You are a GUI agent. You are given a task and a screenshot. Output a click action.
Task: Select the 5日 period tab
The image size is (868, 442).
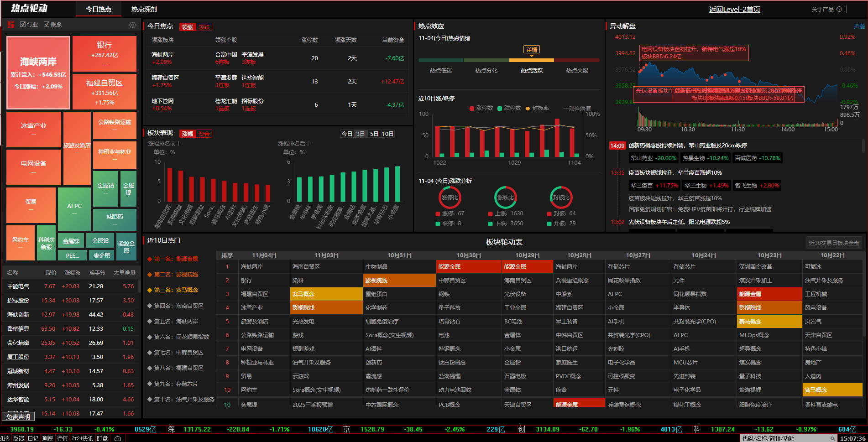(x=374, y=134)
